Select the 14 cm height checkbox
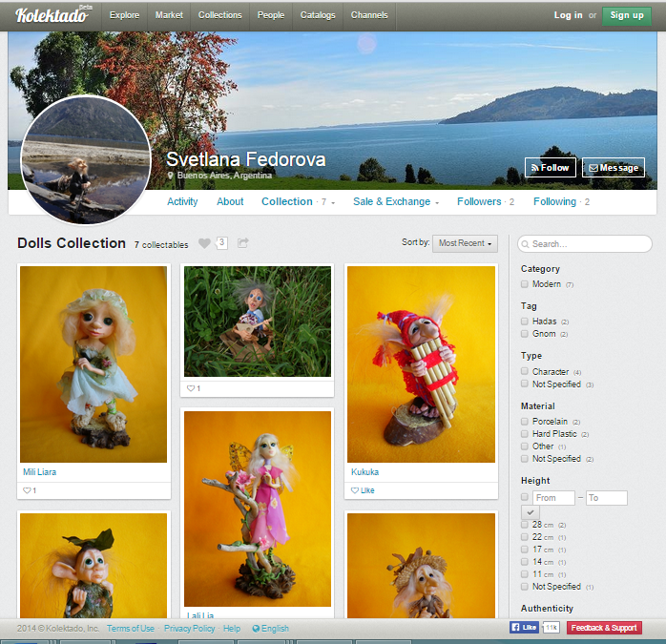Screen dimensions: 666x644 coord(525,562)
